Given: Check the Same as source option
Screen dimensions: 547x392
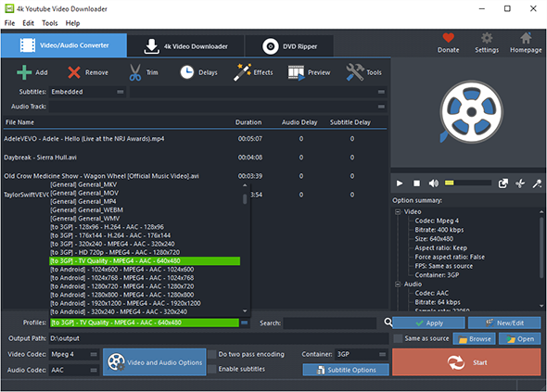Looking at the screenshot, I should click(398, 338).
